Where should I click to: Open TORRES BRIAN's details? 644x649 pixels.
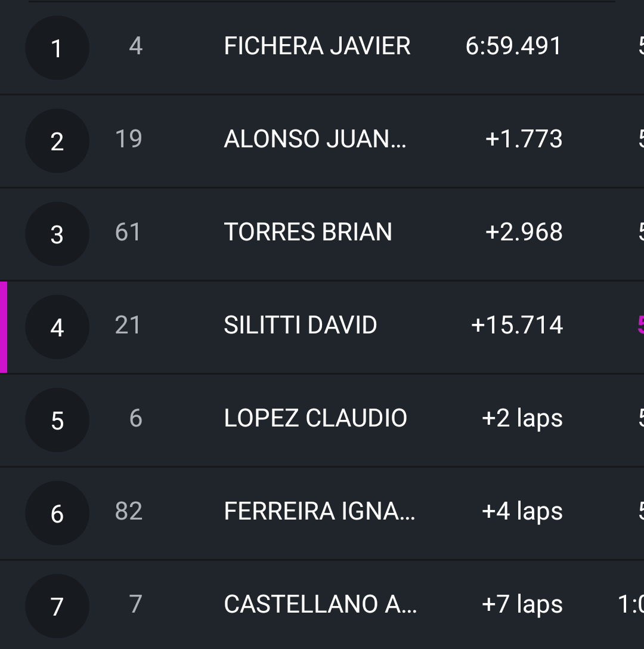pos(308,233)
